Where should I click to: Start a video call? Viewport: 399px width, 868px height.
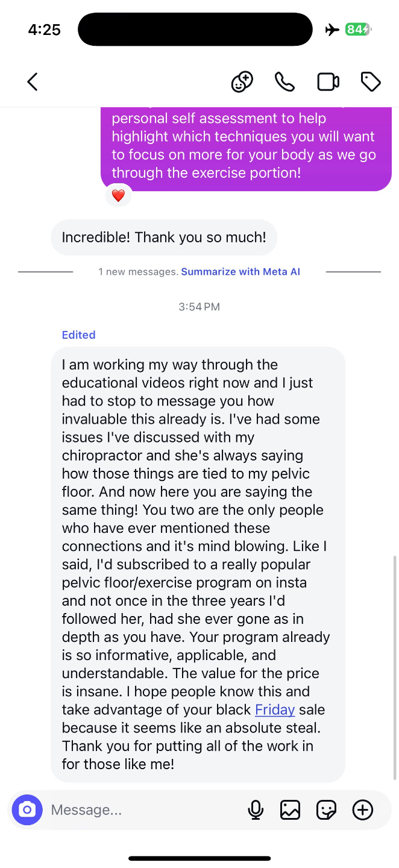tap(327, 81)
